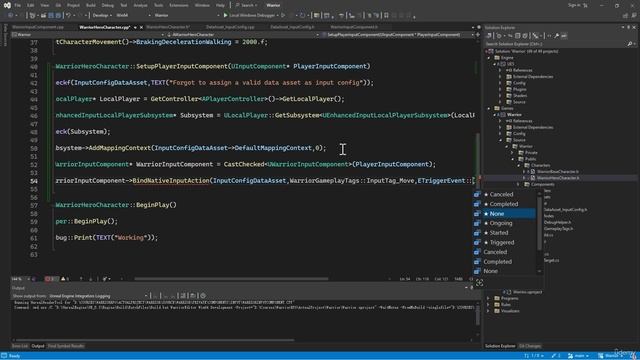This screenshot has height=360, width=640.
Task: Click Start Without Debugging icon
Action: 283,16
